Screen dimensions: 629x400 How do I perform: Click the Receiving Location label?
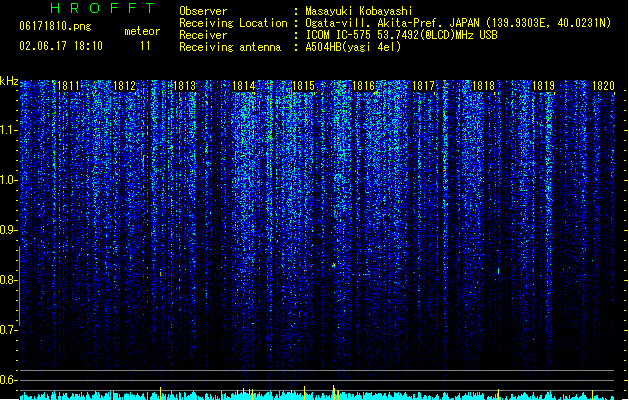233,23
